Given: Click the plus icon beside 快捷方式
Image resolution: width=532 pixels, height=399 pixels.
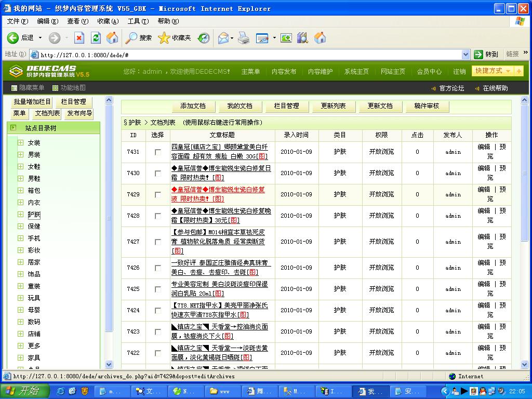Looking at the screenshot, I should pos(519,71).
